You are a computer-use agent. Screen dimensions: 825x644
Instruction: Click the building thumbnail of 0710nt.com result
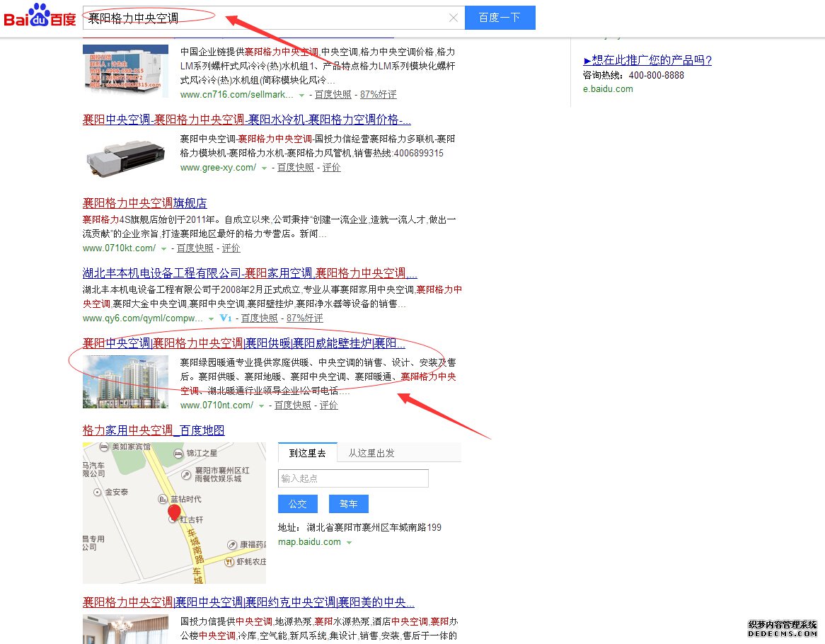[125, 382]
